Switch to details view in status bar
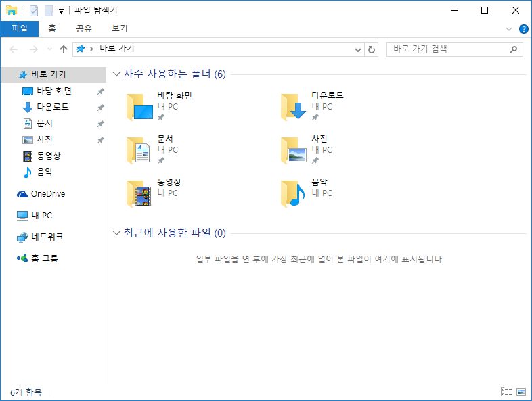Image resolution: width=532 pixels, height=401 pixels. (x=506, y=392)
